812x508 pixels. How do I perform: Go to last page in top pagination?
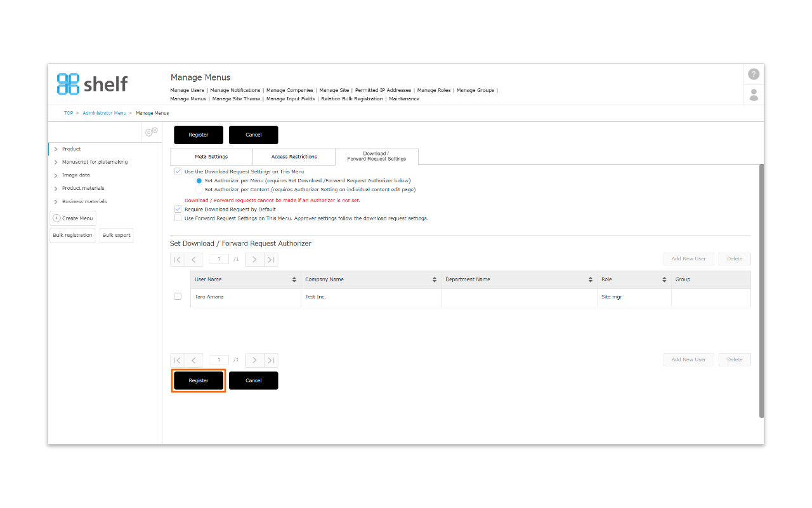click(x=271, y=259)
